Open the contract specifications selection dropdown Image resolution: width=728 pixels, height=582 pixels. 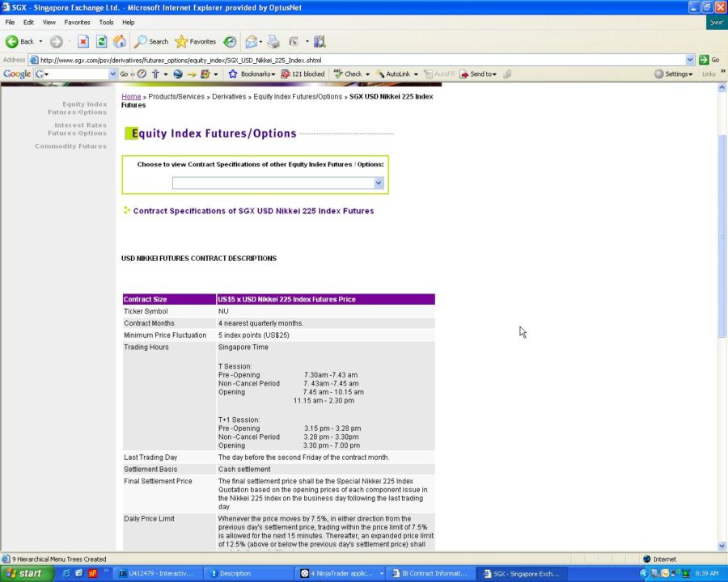(277, 183)
